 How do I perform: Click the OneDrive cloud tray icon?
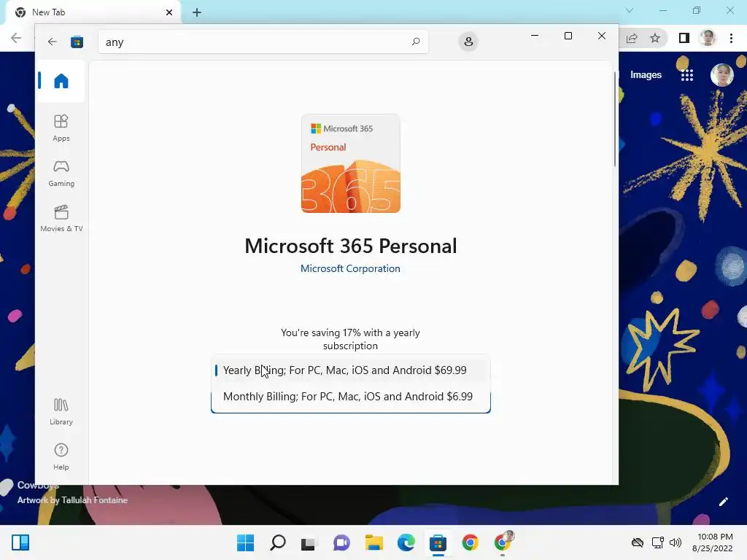pyautogui.click(x=638, y=542)
